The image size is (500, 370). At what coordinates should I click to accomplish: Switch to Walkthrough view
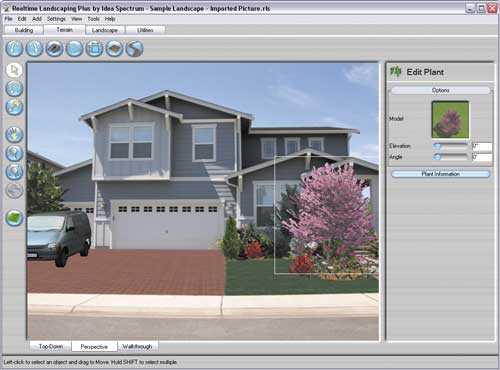click(x=137, y=346)
